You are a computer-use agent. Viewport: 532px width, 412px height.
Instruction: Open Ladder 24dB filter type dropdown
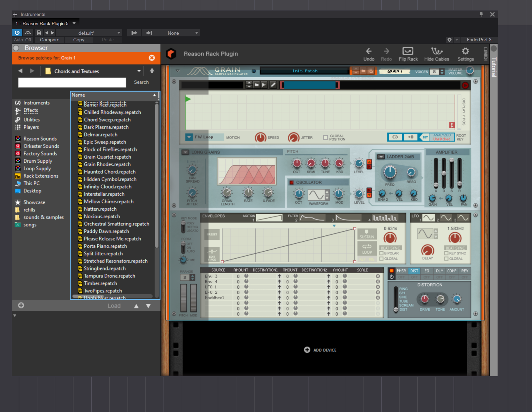pyautogui.click(x=381, y=157)
